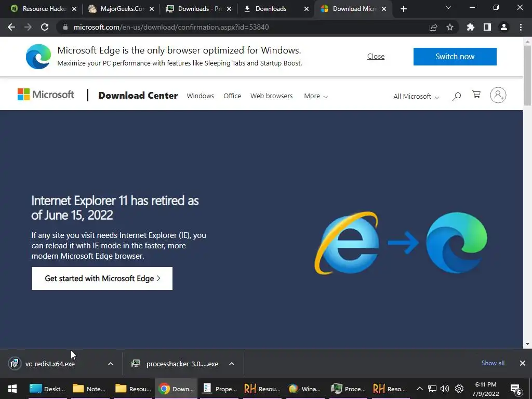The image size is (532, 399).
Task: Click the volume icon in system tray
Action: [445, 389]
